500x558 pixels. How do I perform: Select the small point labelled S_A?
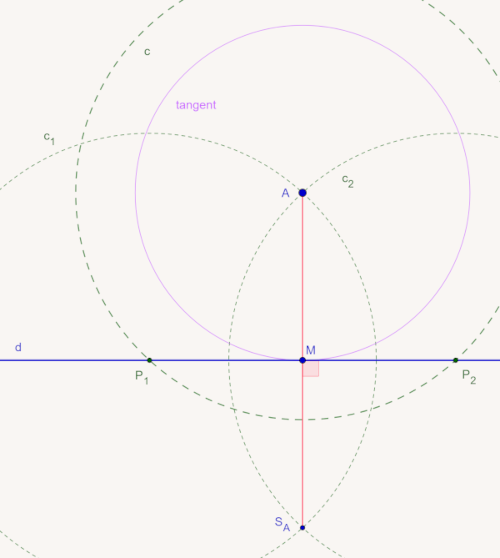[302, 527]
